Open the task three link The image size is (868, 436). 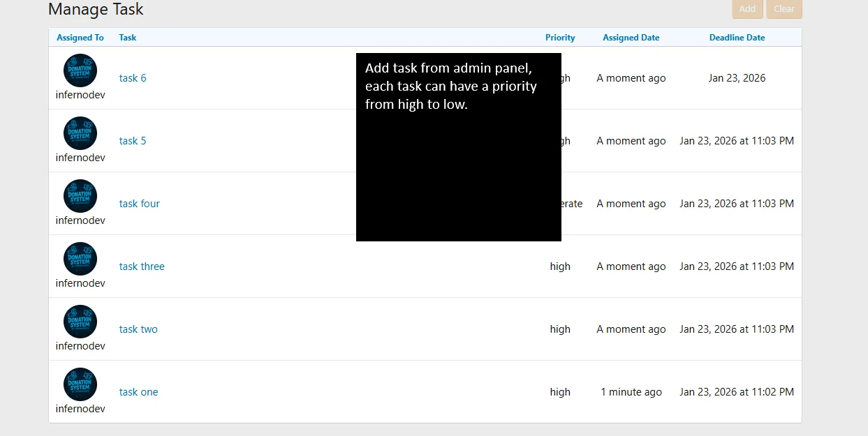(142, 266)
